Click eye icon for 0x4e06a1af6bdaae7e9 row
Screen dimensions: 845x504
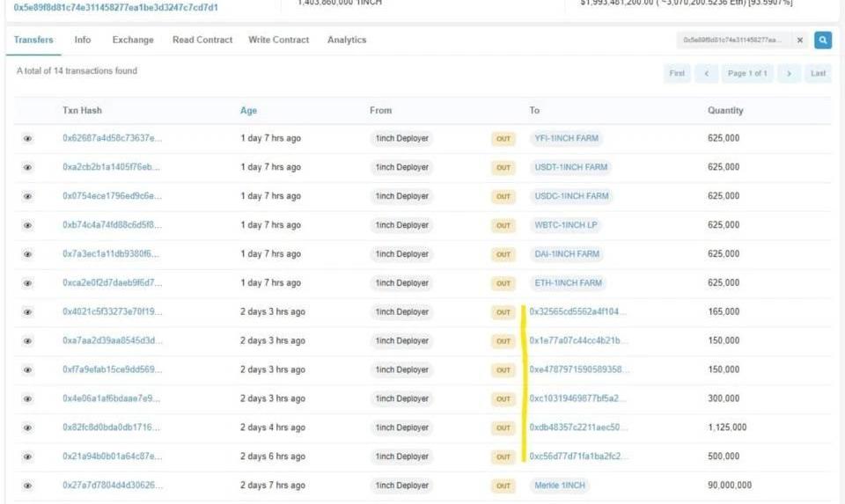point(27,399)
